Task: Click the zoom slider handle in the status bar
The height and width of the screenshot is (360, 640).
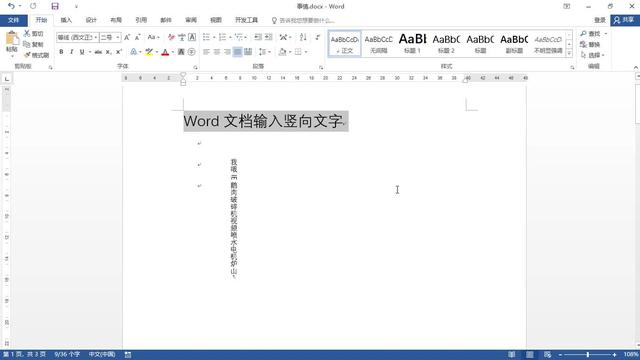Action: 588,355
